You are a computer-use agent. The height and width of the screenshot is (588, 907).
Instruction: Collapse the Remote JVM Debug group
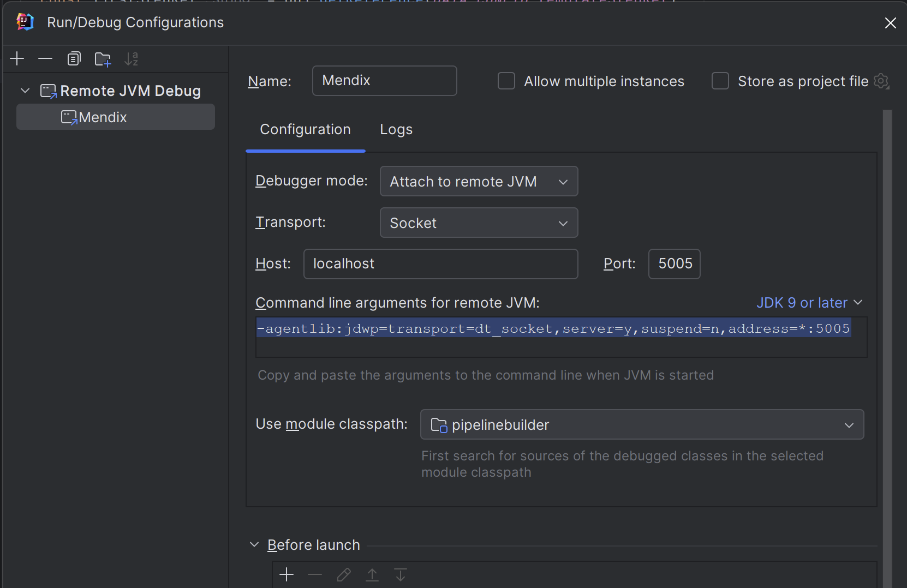pos(25,91)
